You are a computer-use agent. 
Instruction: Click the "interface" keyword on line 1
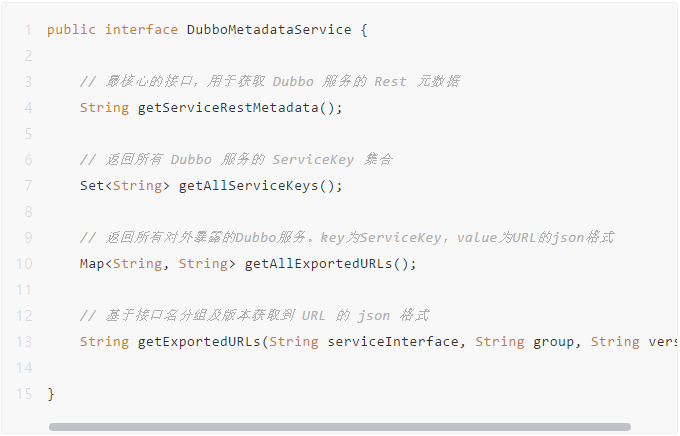[x=142, y=30]
